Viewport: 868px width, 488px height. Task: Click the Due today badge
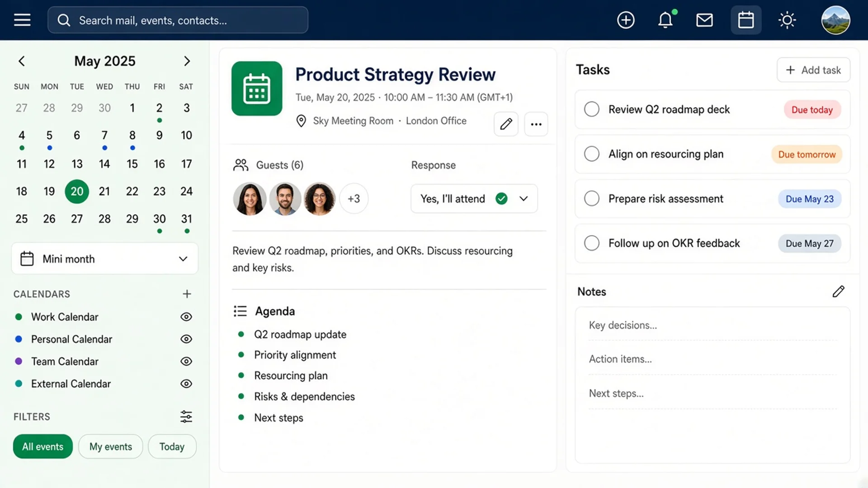[x=812, y=110]
